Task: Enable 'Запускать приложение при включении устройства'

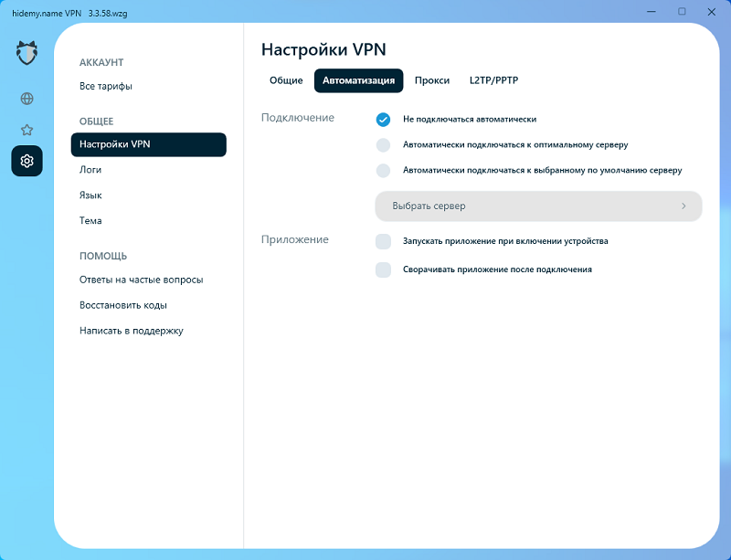Action: [383, 242]
